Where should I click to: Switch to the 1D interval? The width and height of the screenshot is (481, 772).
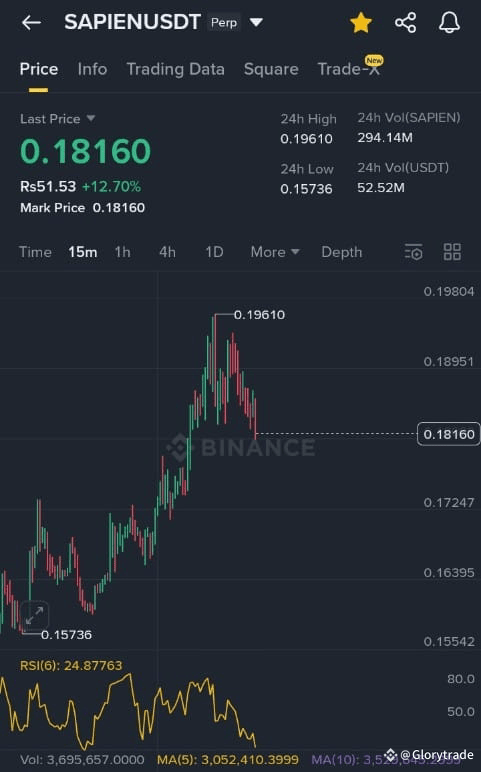(x=214, y=252)
